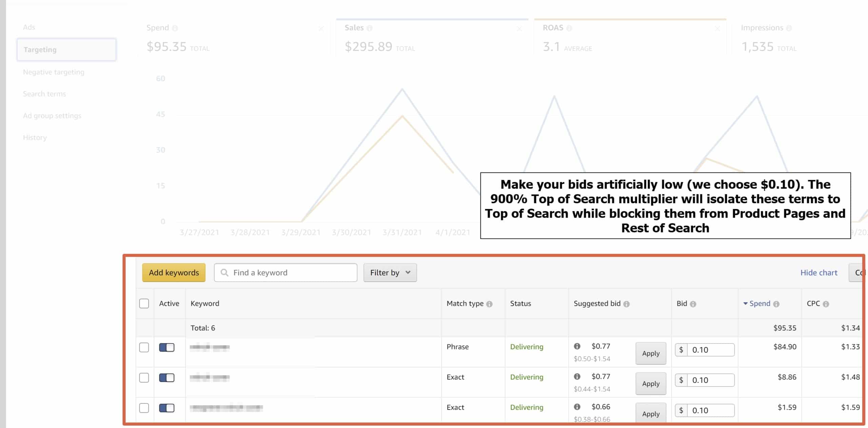The image size is (868, 428).
Task: Check the select-all checkbox in table header
Action: click(x=144, y=303)
